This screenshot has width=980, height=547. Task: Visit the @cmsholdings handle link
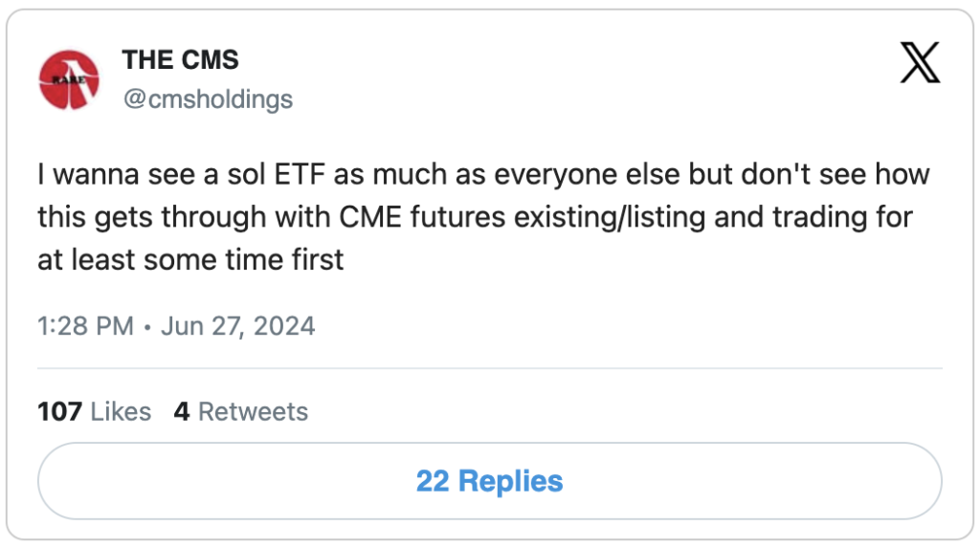tap(207, 98)
